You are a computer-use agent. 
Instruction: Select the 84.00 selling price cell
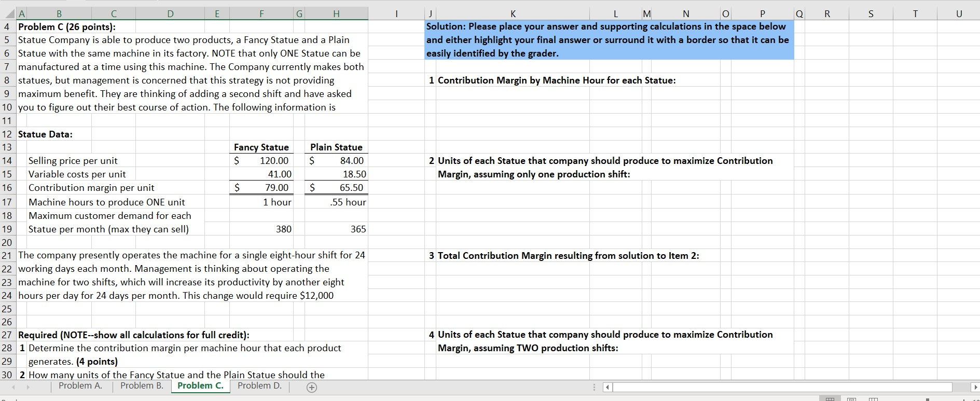[x=336, y=161]
